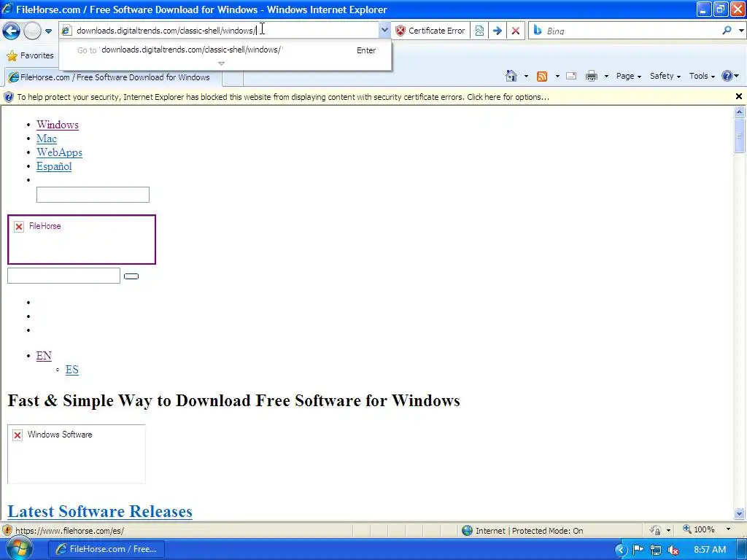The image size is (747, 560).
Task: Click the Go arrow button
Action: click(498, 31)
